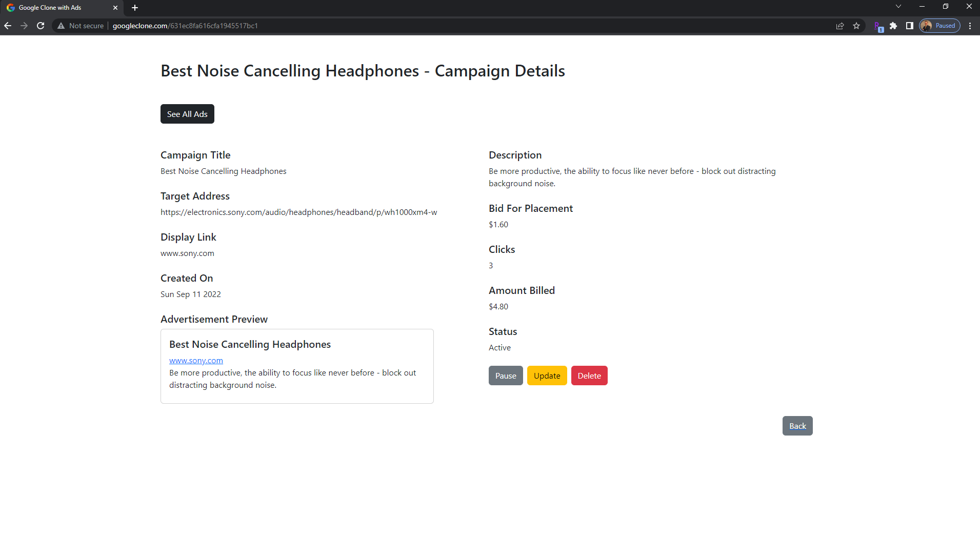Viewport: 980px width, 553px height.
Task: Toggle the browser side panel
Action: 909,26
